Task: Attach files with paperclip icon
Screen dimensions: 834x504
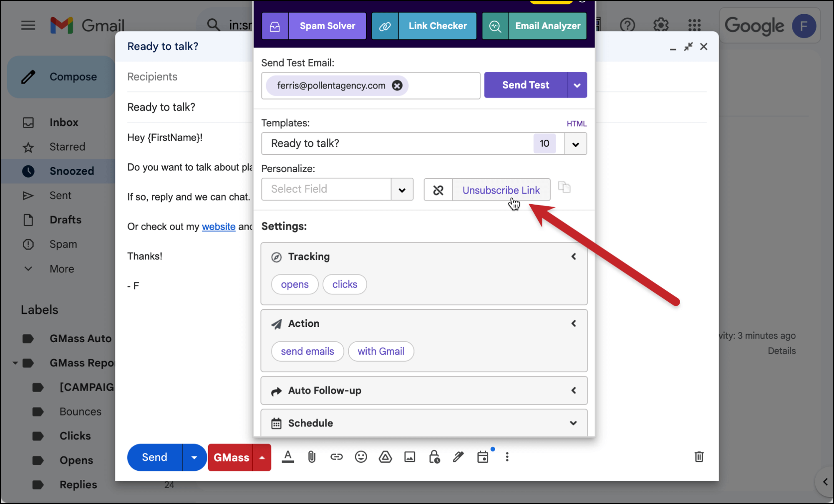Action: pos(312,457)
